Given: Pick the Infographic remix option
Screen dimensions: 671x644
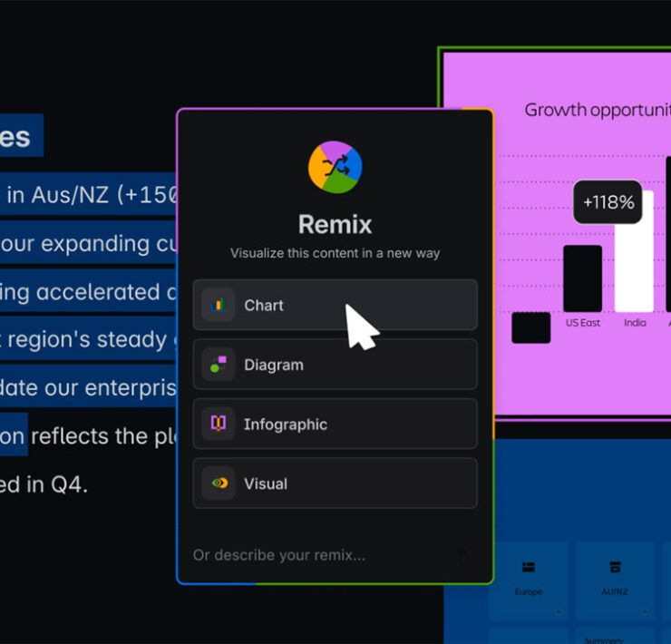Looking at the screenshot, I should (335, 424).
